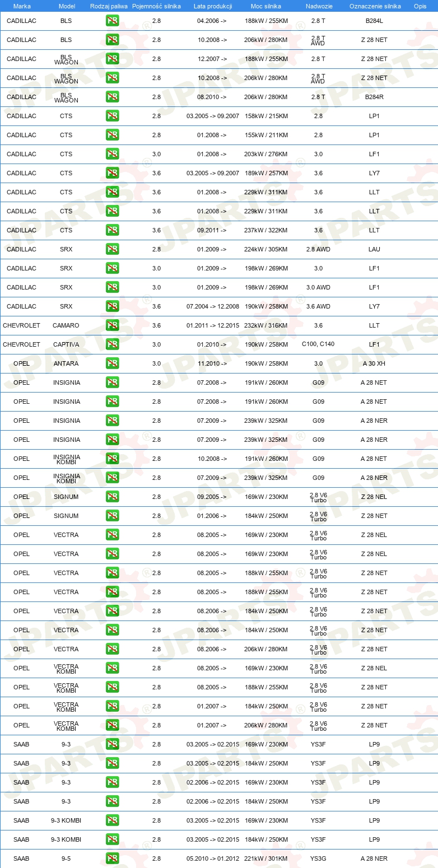Screen dimensions: 438x868
Task: Select fuel icon in Vectra Kombi 01.2007 250KM row
Action: [112, 706]
